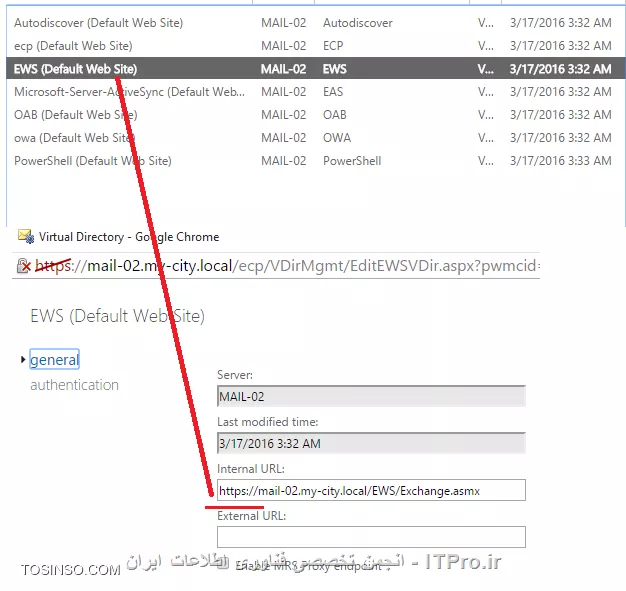Click the ECP type cell
The height and width of the screenshot is (591, 626).
point(333,46)
